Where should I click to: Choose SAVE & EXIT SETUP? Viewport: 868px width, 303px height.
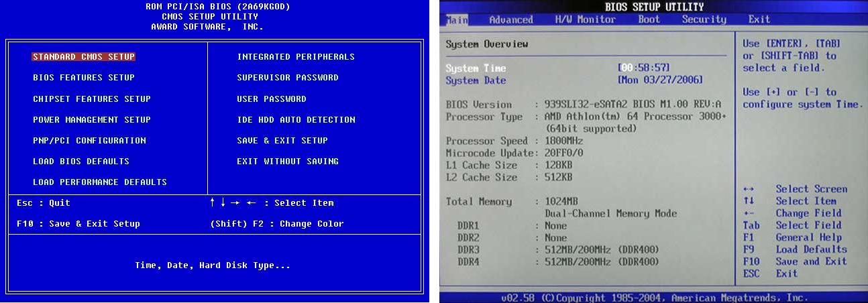(x=282, y=141)
